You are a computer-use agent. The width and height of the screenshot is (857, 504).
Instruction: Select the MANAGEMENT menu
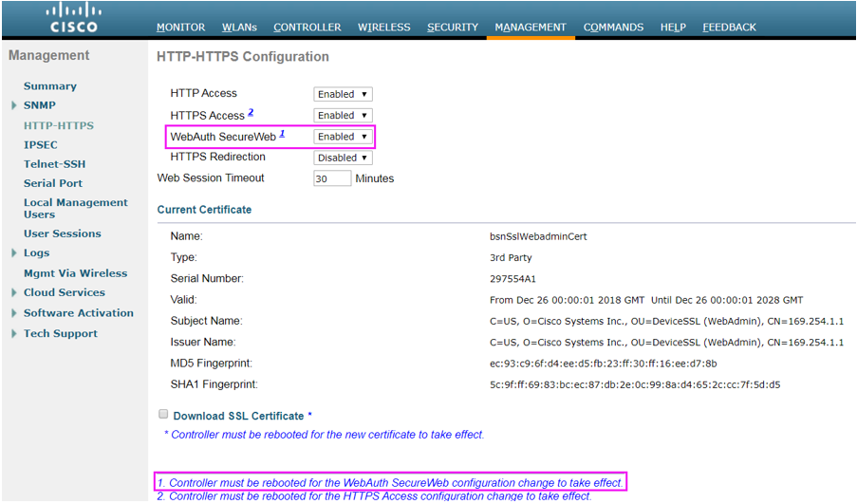(x=531, y=28)
